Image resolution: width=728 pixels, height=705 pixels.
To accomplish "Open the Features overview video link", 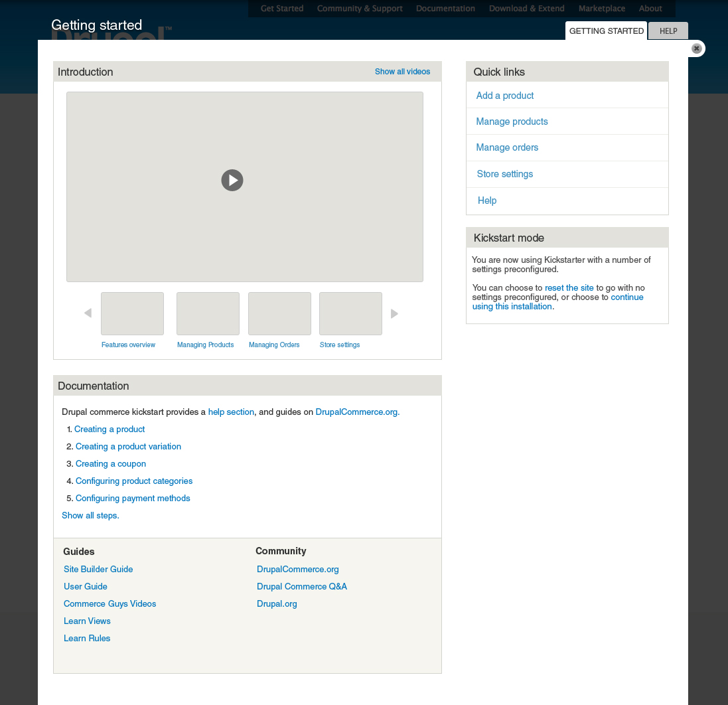I will tap(128, 345).
